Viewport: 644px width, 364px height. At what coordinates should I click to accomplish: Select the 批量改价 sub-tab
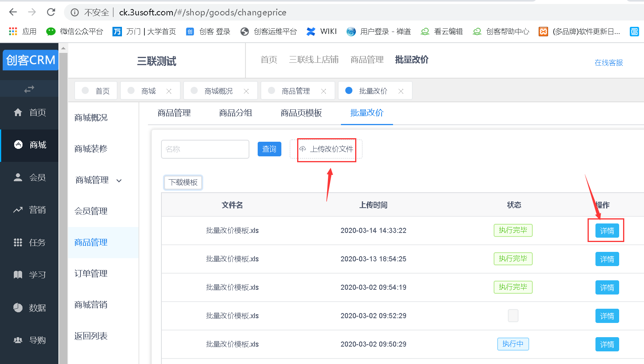coord(367,113)
